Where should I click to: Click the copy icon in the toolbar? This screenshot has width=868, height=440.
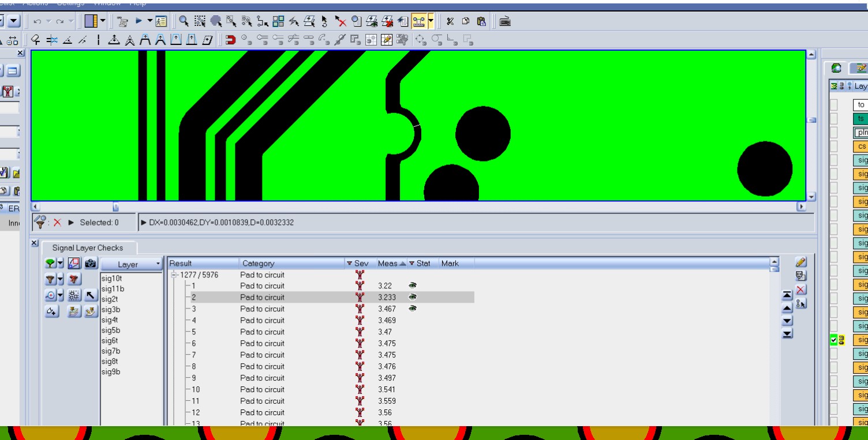pyautogui.click(x=466, y=22)
